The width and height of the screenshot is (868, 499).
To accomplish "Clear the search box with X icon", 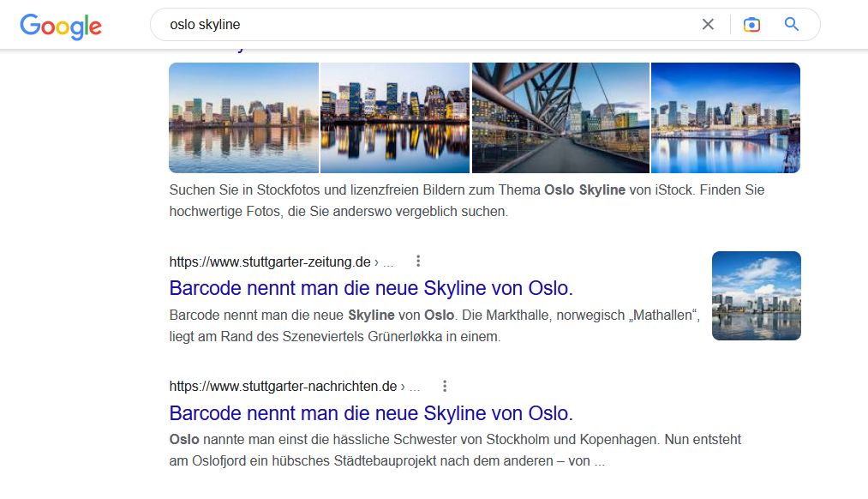I will tap(708, 25).
